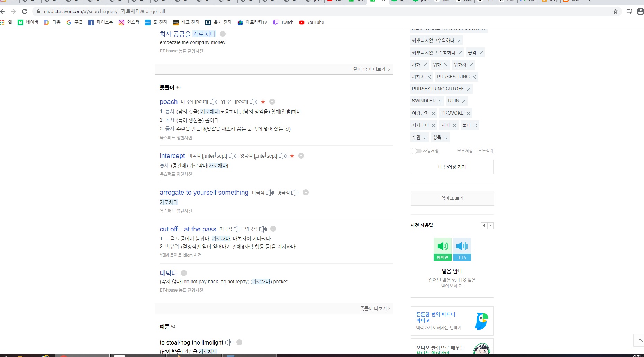Image resolution: width=644 pixels, height=357 pixels.
Task: Remove 공격 from saved words
Action: (x=481, y=53)
